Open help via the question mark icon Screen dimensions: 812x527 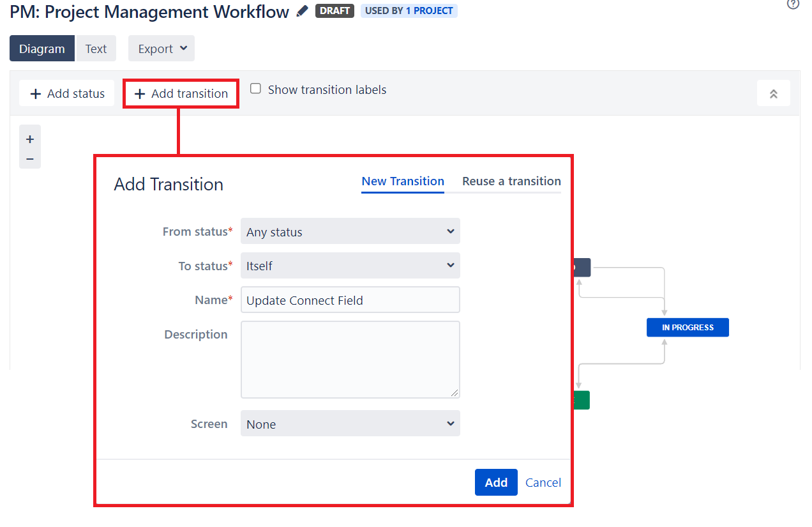point(793,5)
